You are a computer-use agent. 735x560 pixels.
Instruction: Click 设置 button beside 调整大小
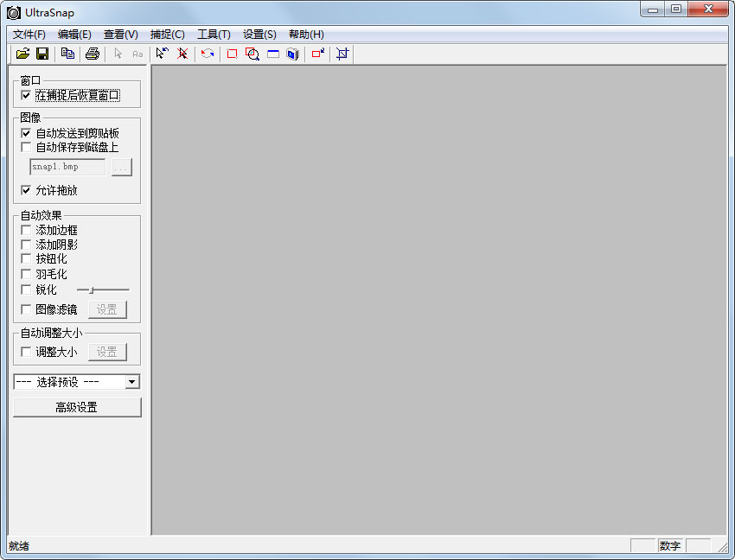(107, 352)
